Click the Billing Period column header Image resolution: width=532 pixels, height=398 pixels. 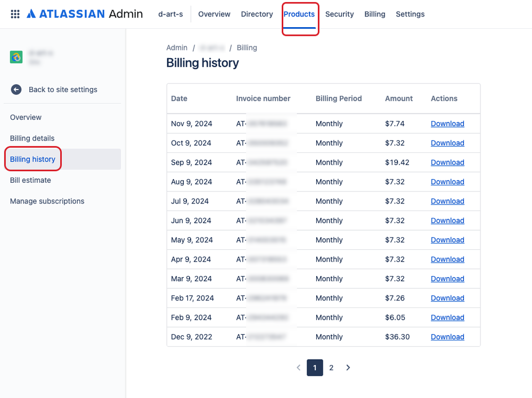(x=339, y=99)
